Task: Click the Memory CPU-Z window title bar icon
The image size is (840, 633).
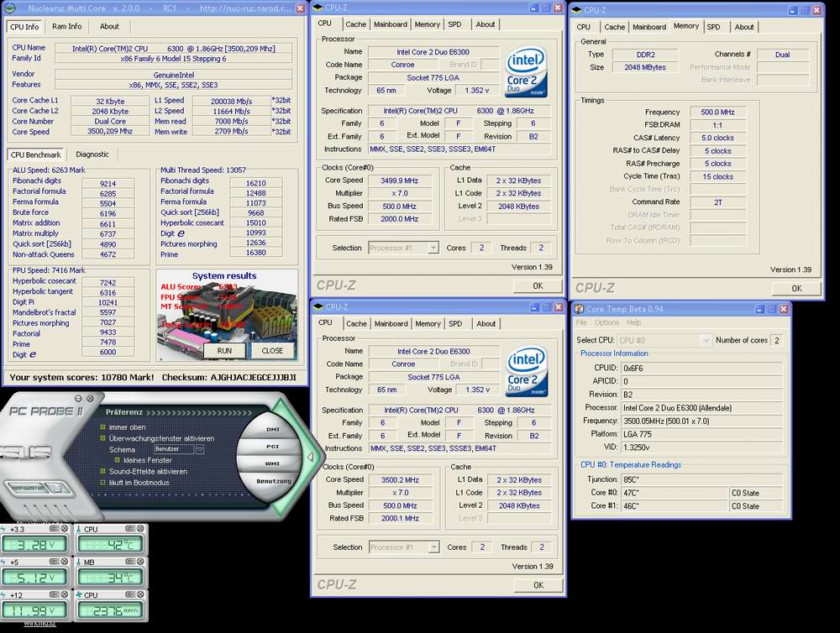Action: [x=576, y=9]
